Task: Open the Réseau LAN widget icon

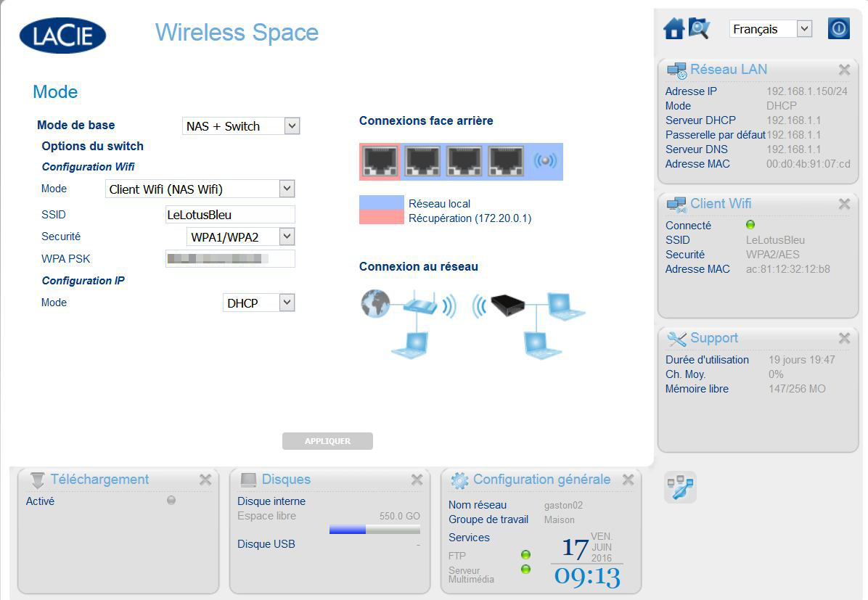Action: point(676,70)
